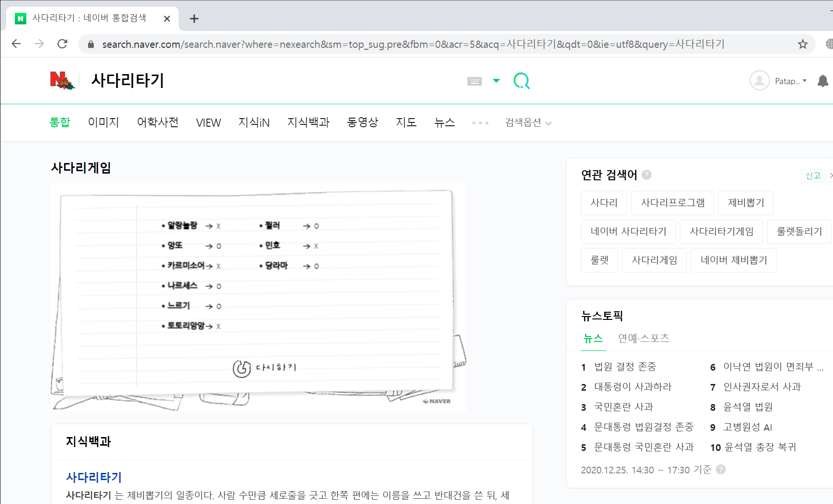
Task: Click the news topic time help icon
Action: (721, 470)
